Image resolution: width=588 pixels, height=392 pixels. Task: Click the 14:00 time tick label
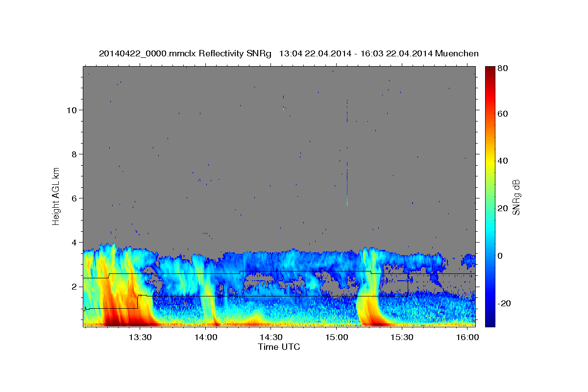(x=206, y=337)
